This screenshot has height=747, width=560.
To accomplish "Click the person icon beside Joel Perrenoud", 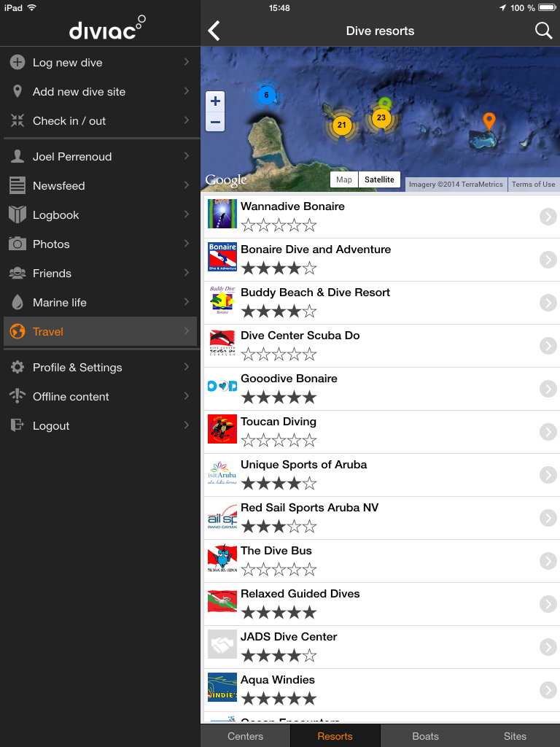I will pos(17,156).
